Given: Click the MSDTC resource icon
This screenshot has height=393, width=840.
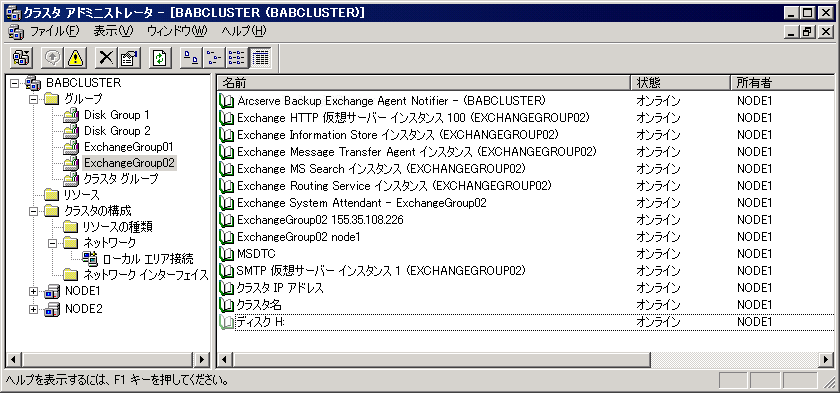Looking at the screenshot, I should point(227,253).
